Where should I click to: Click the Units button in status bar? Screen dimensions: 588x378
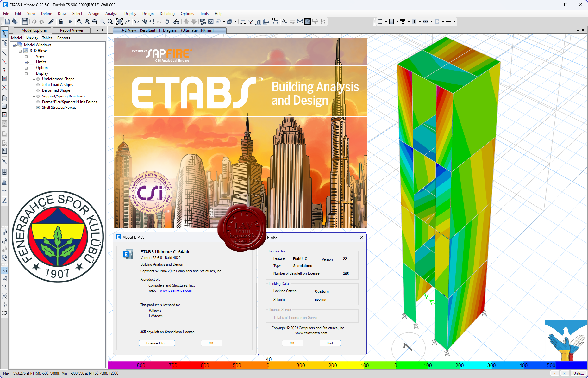(x=579, y=373)
